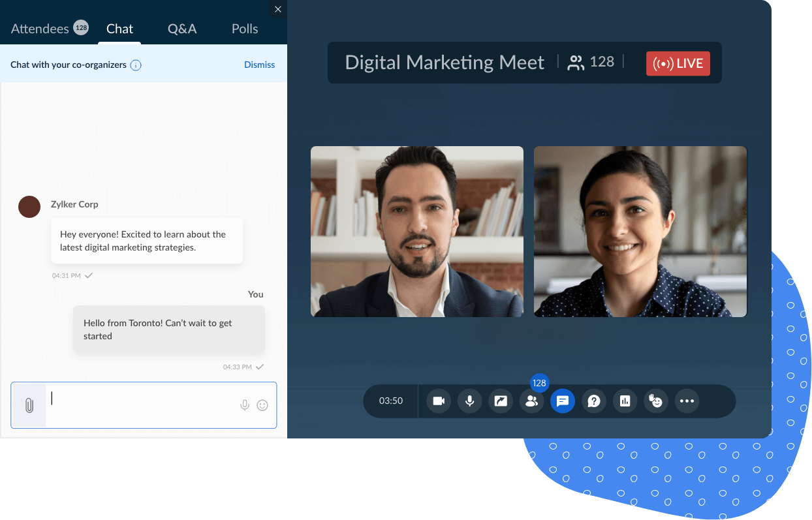Attach a file with the paperclip icon
Image resolution: width=812 pixels, height=520 pixels.
tap(29, 405)
